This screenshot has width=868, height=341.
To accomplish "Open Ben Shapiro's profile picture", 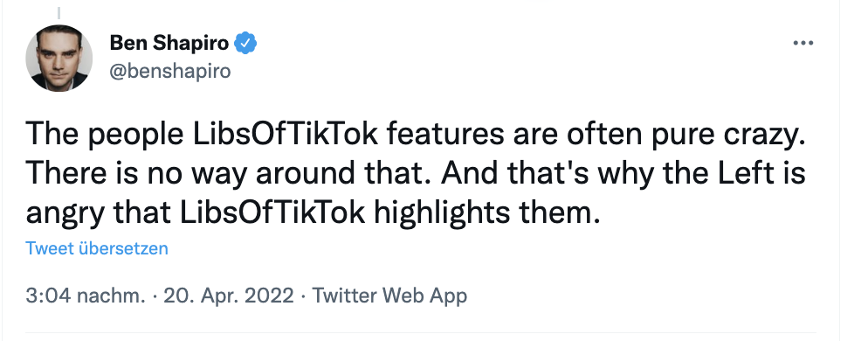I will [59, 59].
